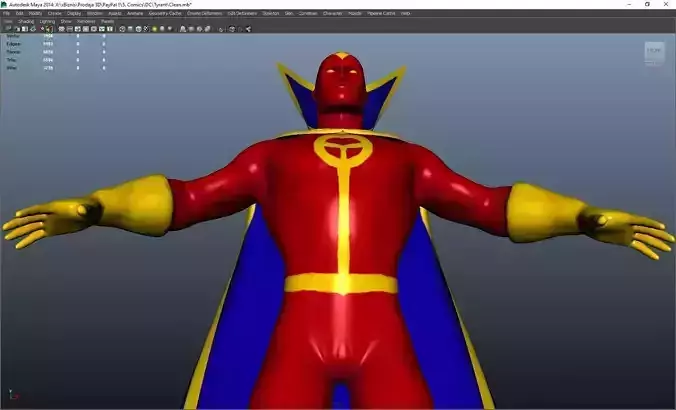Toggle the Safe Title overlay
Screen dimensions: 676x410
[x=110, y=29]
